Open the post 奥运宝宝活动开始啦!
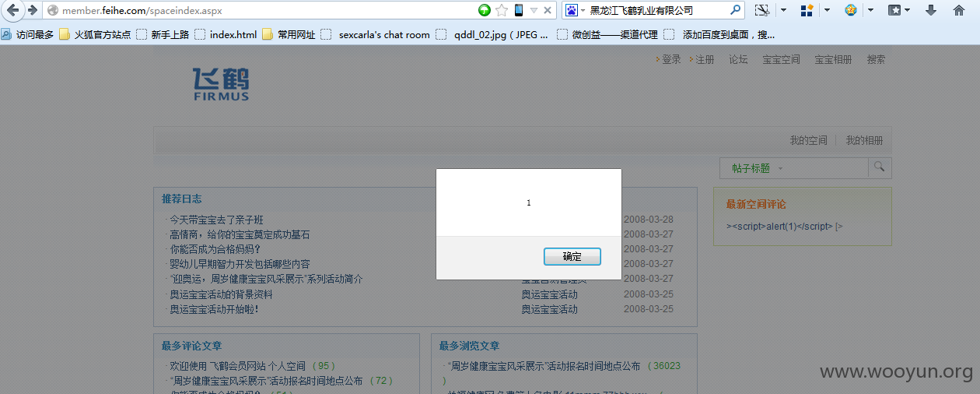 pos(214,309)
